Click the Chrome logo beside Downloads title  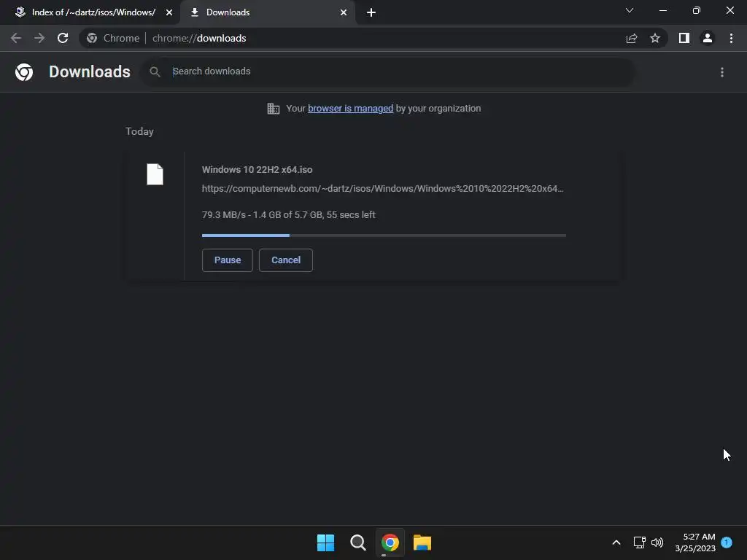tap(24, 72)
